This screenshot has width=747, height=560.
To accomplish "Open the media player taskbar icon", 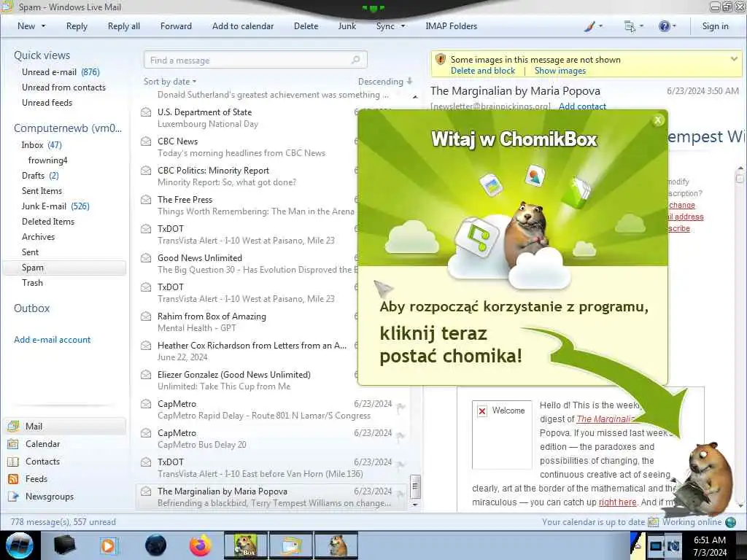I will tap(108, 545).
